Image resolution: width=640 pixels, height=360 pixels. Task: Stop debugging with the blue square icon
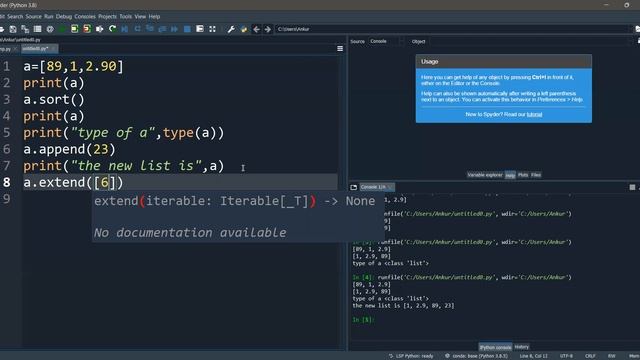pos(187,29)
